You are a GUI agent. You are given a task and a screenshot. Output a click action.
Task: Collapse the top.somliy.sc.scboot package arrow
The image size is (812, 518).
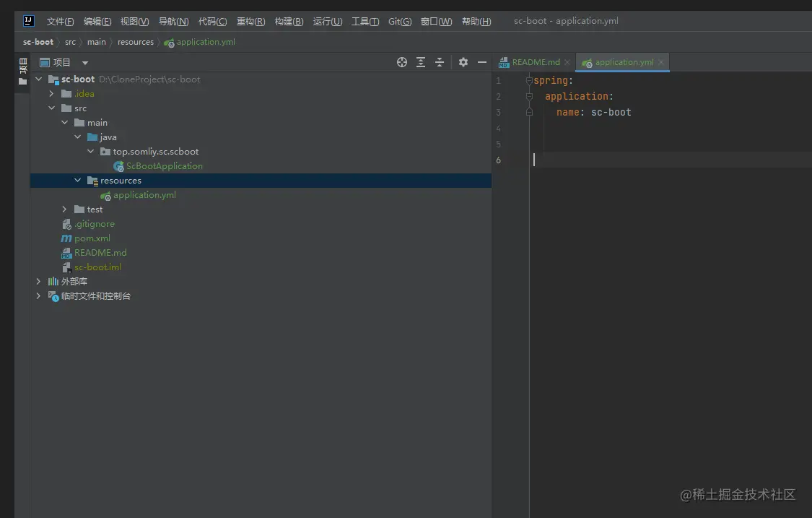(90, 152)
